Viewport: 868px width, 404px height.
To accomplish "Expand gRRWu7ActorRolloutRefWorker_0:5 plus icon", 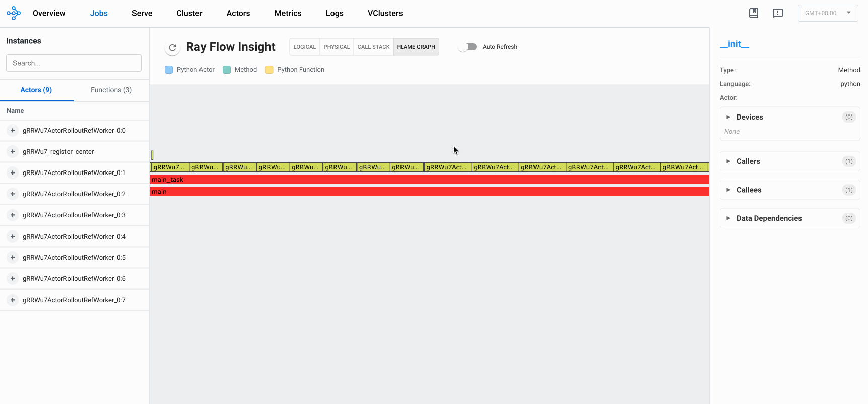I will pyautogui.click(x=13, y=257).
